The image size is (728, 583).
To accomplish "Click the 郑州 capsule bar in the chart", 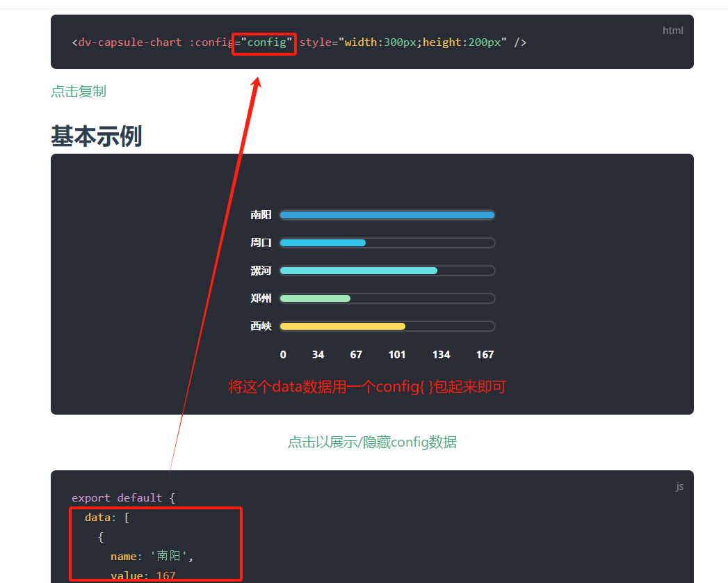I will click(x=314, y=298).
